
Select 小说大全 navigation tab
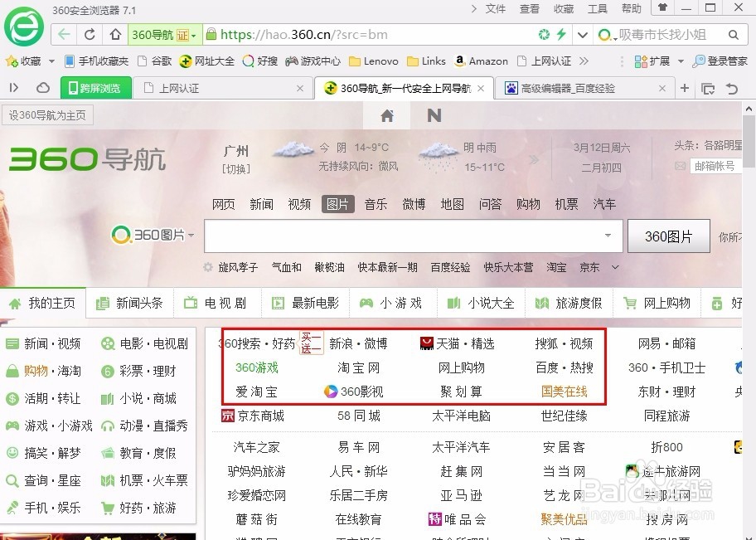(x=481, y=303)
